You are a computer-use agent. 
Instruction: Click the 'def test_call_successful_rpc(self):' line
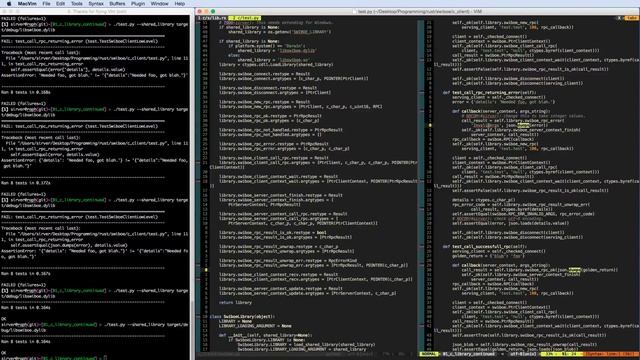click(x=484, y=247)
